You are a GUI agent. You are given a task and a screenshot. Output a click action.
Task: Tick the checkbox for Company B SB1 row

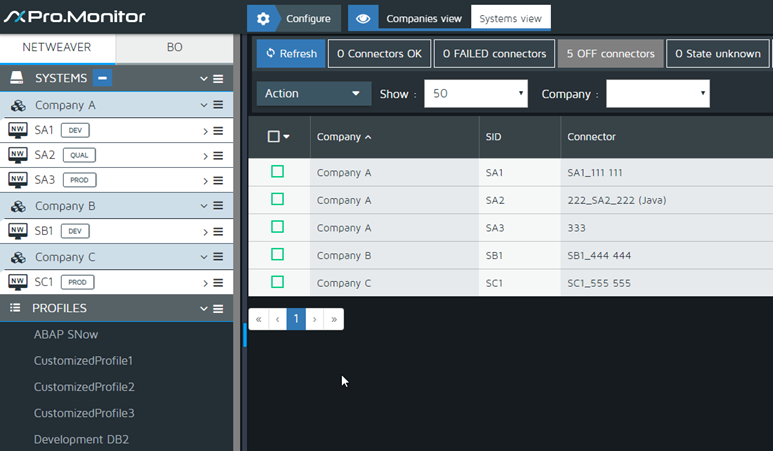pos(277,255)
